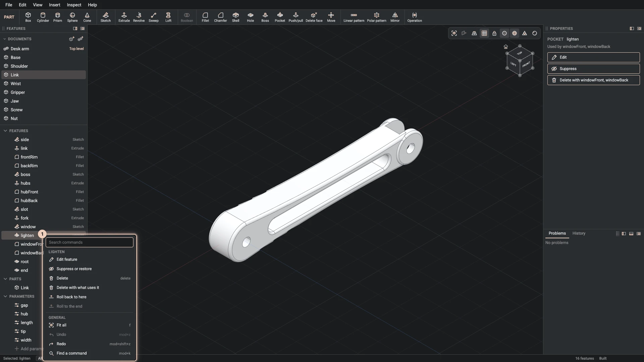Choose Suppress or restore in the context menu
The image size is (644, 362).
click(x=90, y=269)
